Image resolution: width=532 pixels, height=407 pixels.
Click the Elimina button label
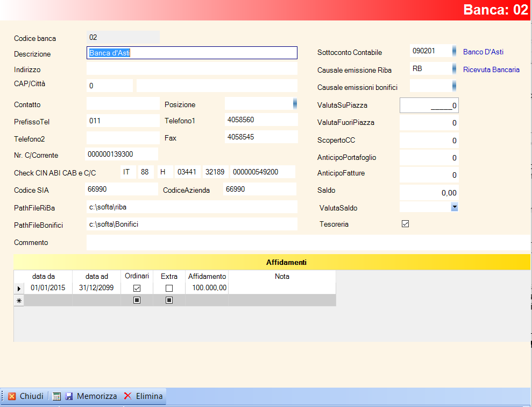(x=150, y=396)
